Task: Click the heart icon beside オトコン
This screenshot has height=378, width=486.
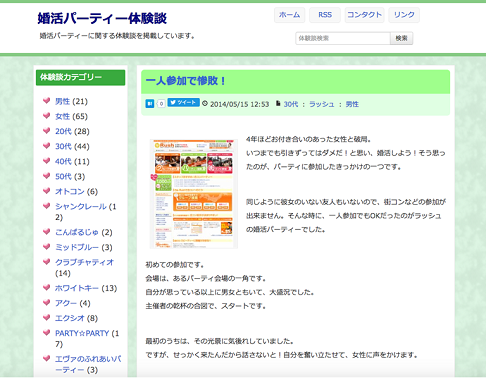Action: tap(46, 190)
